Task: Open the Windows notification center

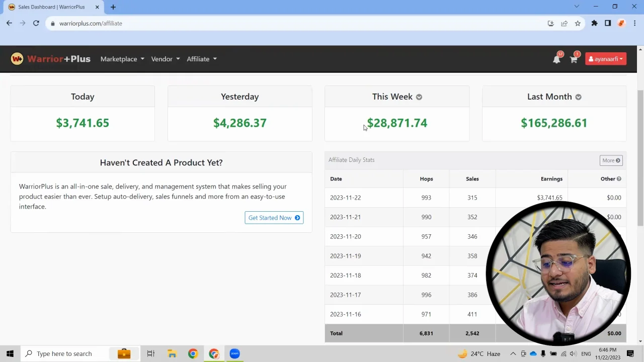Action: (x=630, y=353)
